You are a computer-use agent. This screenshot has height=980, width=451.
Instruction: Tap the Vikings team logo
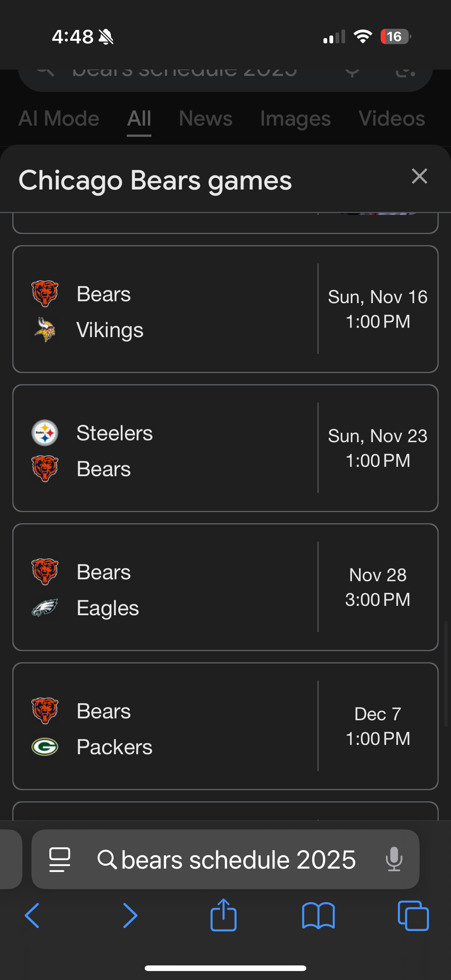[45, 329]
